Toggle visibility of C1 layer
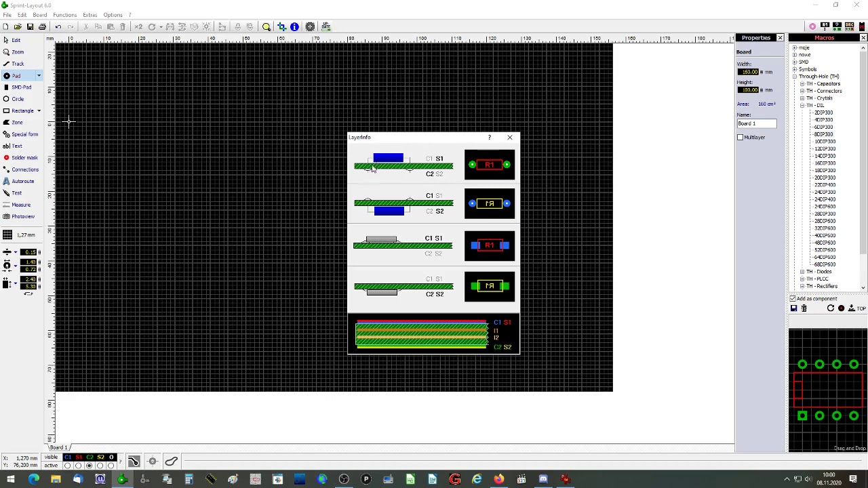This screenshot has width=868, height=488. click(x=67, y=457)
